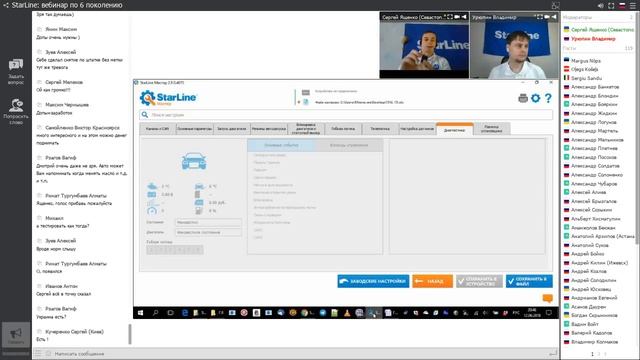Select the 'Основные события' sub-tab

(x=281, y=145)
